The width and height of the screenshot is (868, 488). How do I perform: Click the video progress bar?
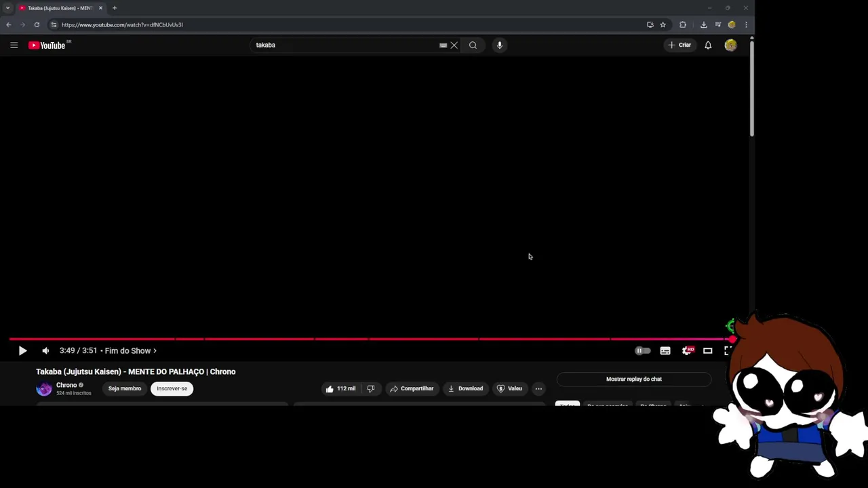(370, 339)
